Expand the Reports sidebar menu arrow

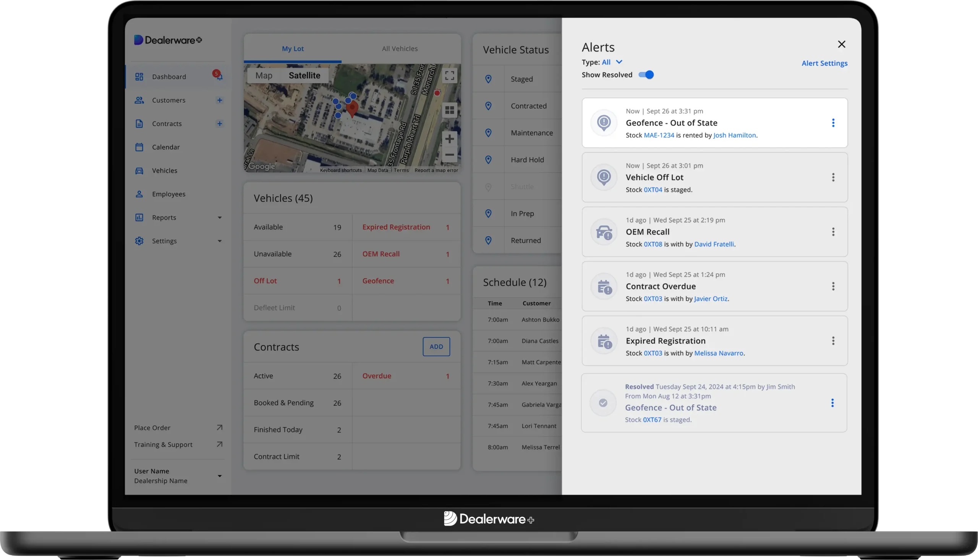220,218
